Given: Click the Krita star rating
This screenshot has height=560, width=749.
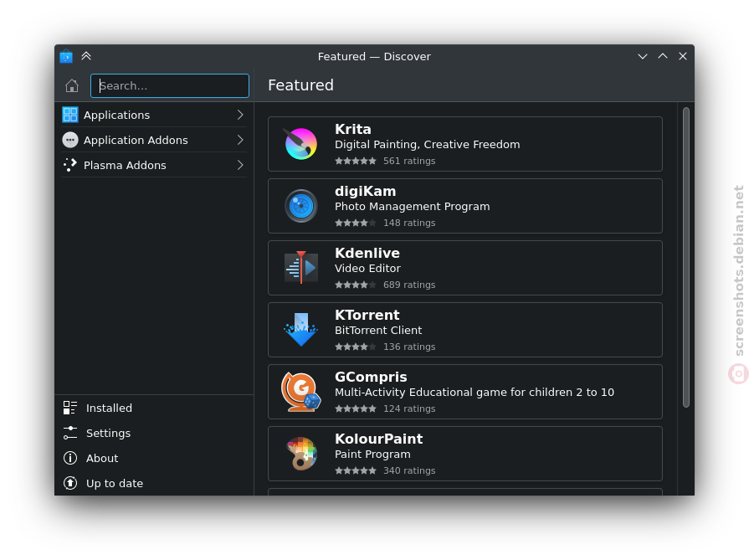Looking at the screenshot, I should (356, 161).
